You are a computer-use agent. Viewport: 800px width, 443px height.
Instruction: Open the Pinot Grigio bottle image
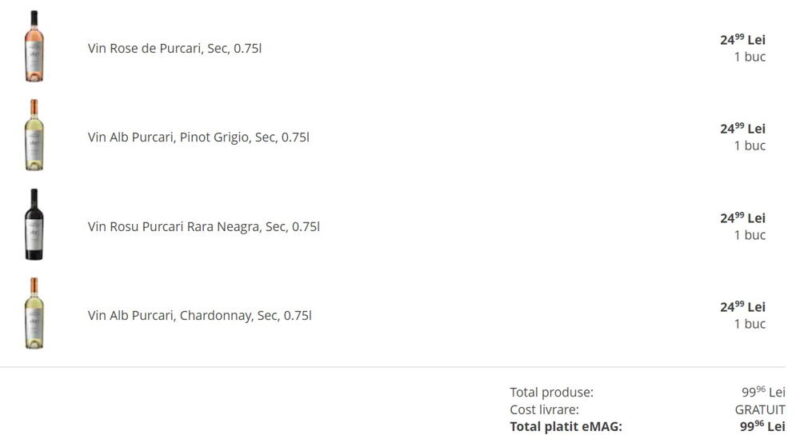coord(34,135)
